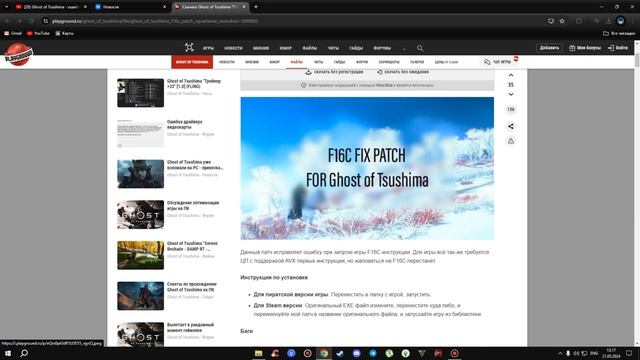The image size is (640, 360).
Task: Open Форумы in the top dark navigation
Action: [382, 48]
